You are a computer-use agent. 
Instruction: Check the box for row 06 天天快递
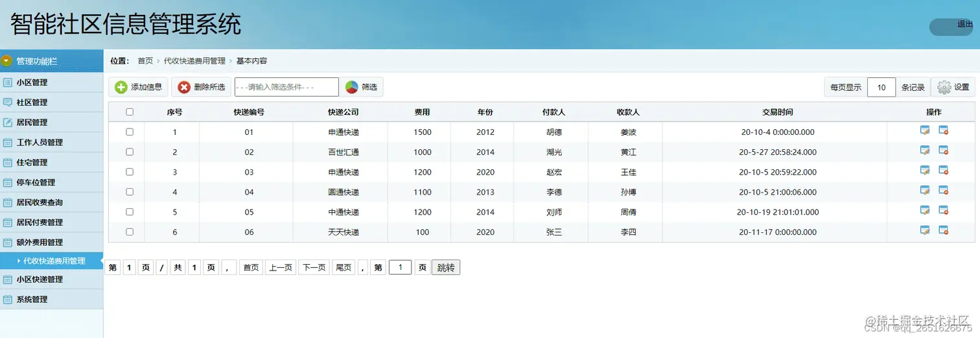[130, 232]
